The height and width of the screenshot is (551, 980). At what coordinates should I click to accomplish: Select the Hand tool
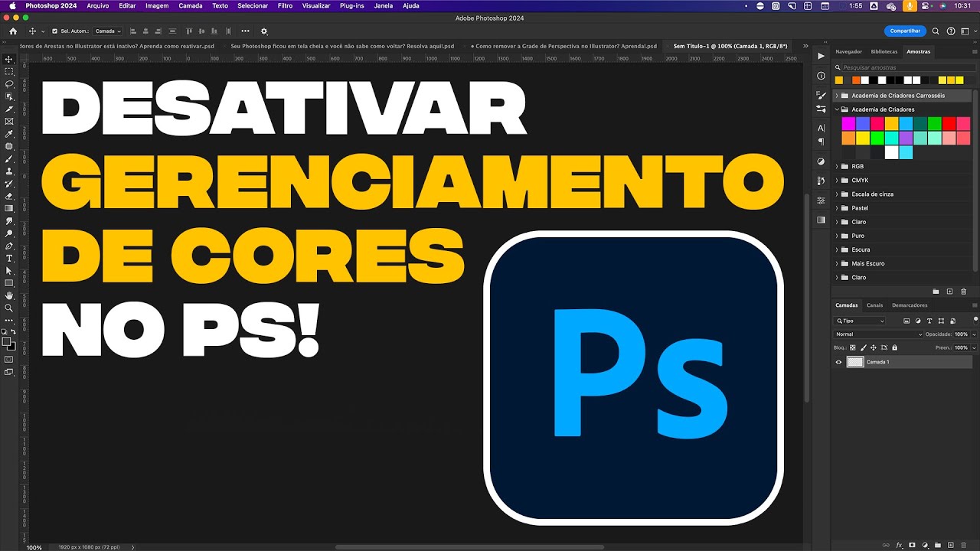[x=9, y=295]
